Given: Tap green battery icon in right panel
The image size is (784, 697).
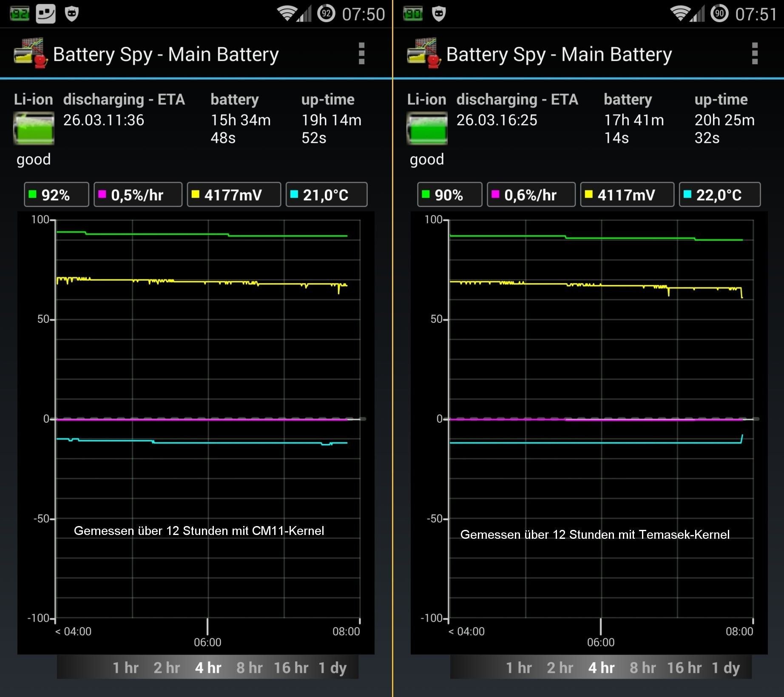Looking at the screenshot, I should click(427, 128).
